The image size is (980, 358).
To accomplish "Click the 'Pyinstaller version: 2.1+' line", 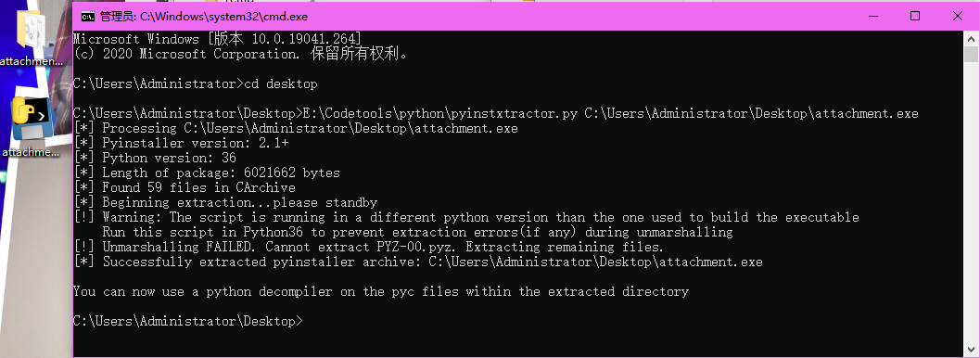I will click(181, 143).
